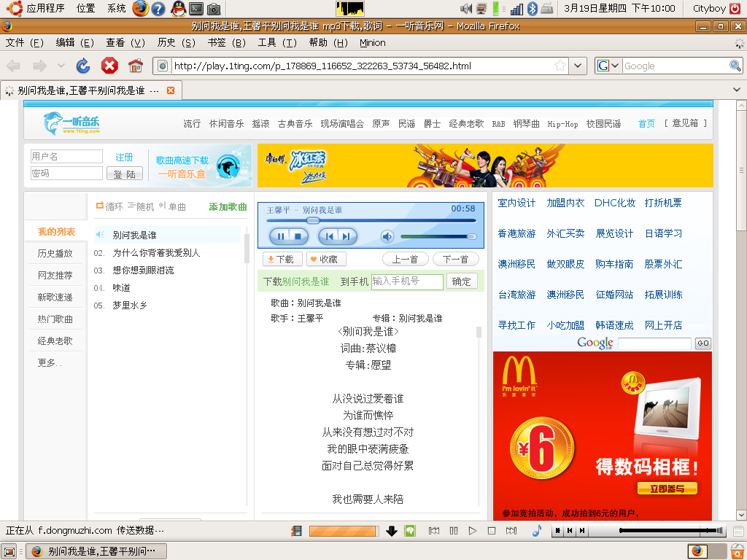This screenshot has height=560, width=747.
Task: Open the 文件 (F) menu
Action: click(24, 43)
